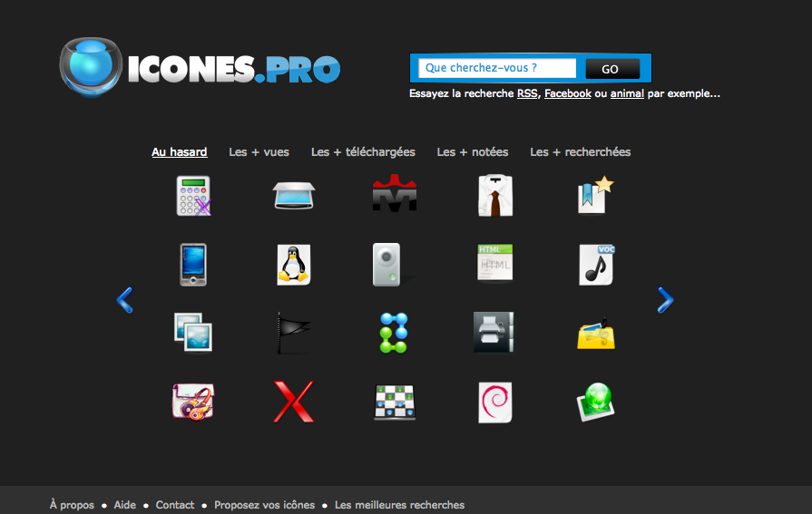Open the red X icon
The image size is (812, 514).
point(294,402)
